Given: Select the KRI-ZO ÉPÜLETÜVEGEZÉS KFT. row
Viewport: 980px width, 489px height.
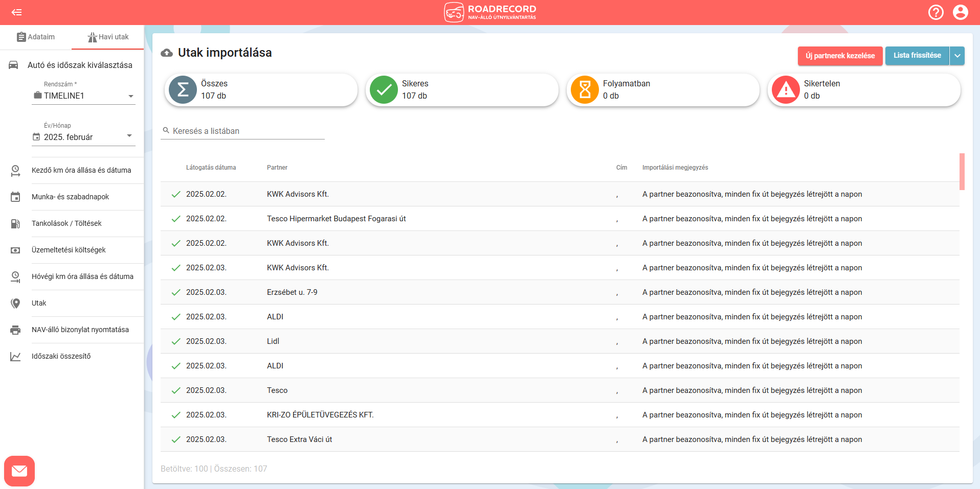Looking at the screenshot, I should coord(560,415).
